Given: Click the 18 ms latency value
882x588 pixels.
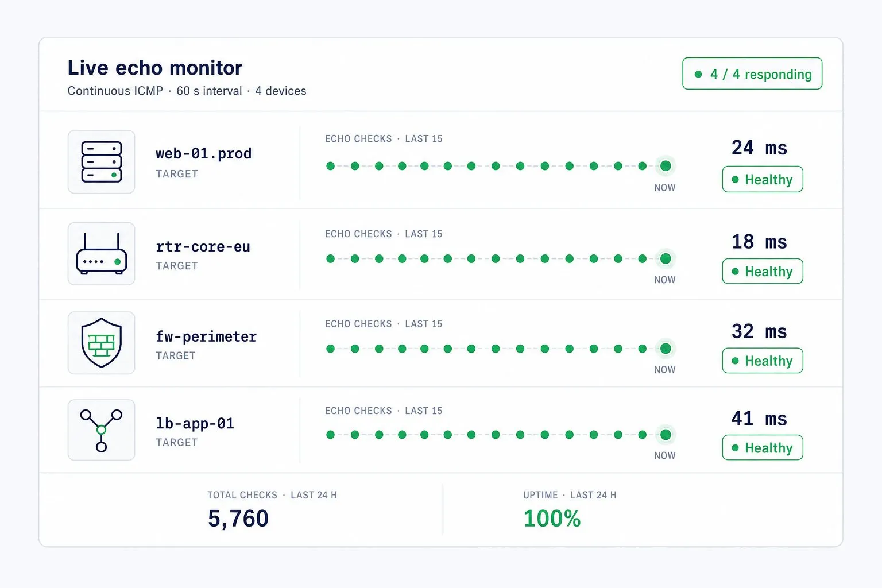Looking at the screenshot, I should coord(759,242).
